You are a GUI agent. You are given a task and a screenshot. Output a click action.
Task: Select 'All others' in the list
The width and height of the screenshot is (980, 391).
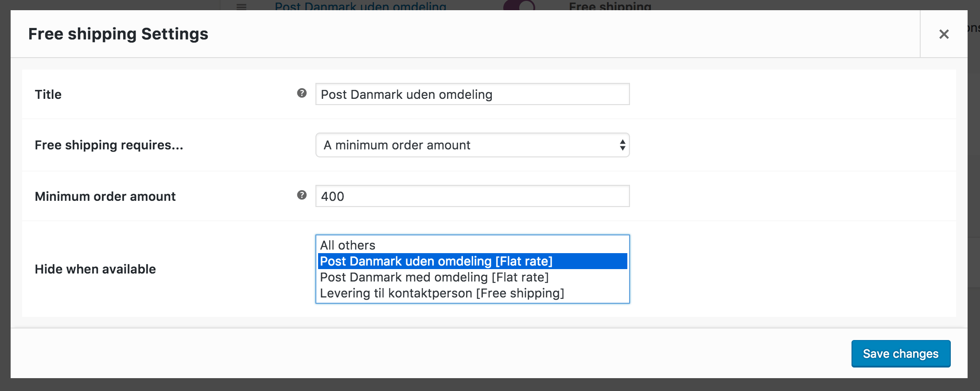click(x=348, y=245)
